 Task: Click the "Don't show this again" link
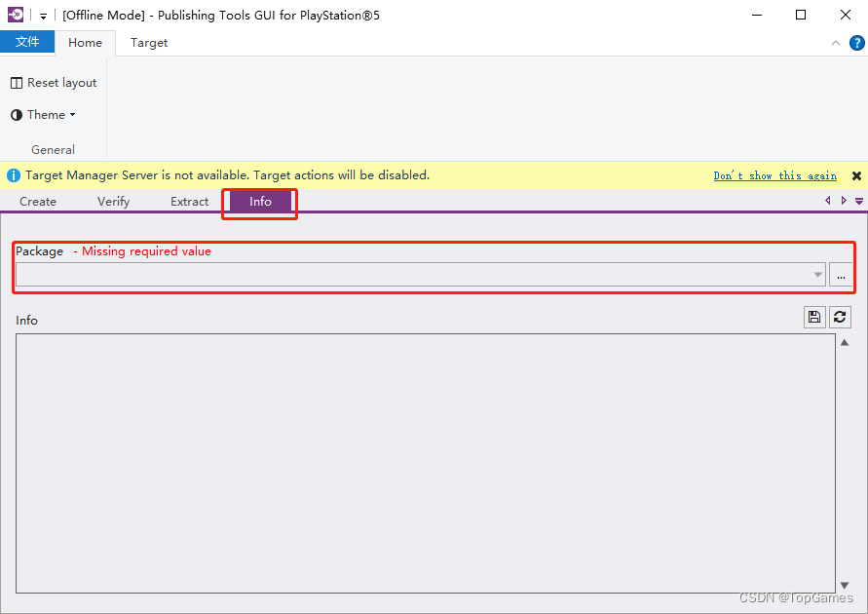775,175
